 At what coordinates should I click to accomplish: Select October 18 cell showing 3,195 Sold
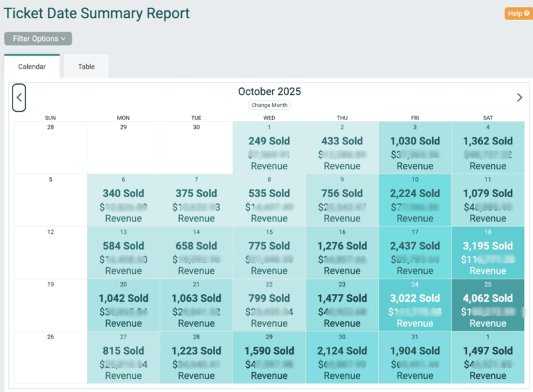(487, 253)
